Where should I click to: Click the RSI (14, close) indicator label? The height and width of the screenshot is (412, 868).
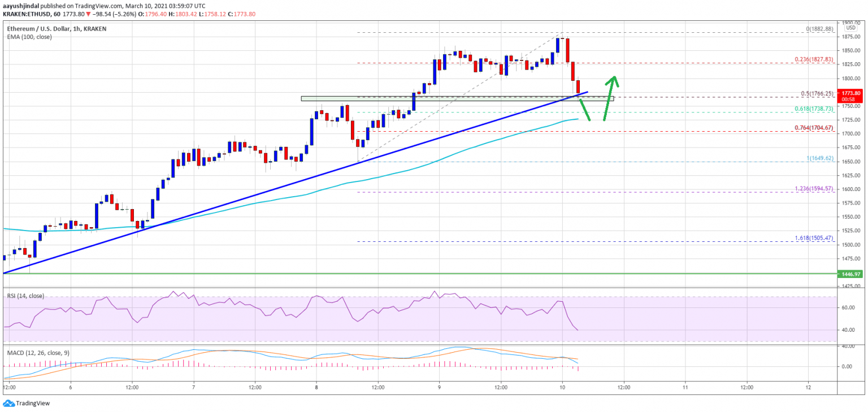click(x=25, y=296)
